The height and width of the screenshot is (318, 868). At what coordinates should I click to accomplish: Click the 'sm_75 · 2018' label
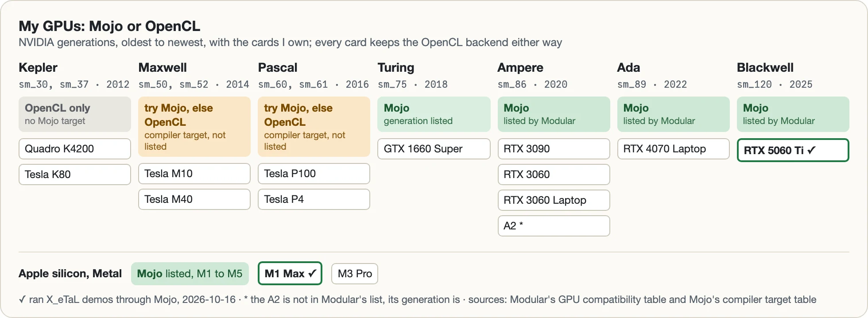(412, 85)
